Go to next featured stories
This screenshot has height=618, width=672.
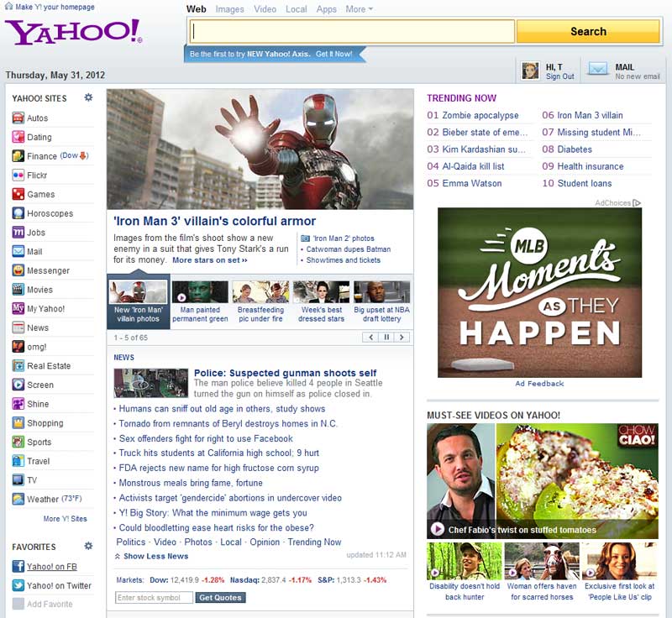click(x=402, y=337)
